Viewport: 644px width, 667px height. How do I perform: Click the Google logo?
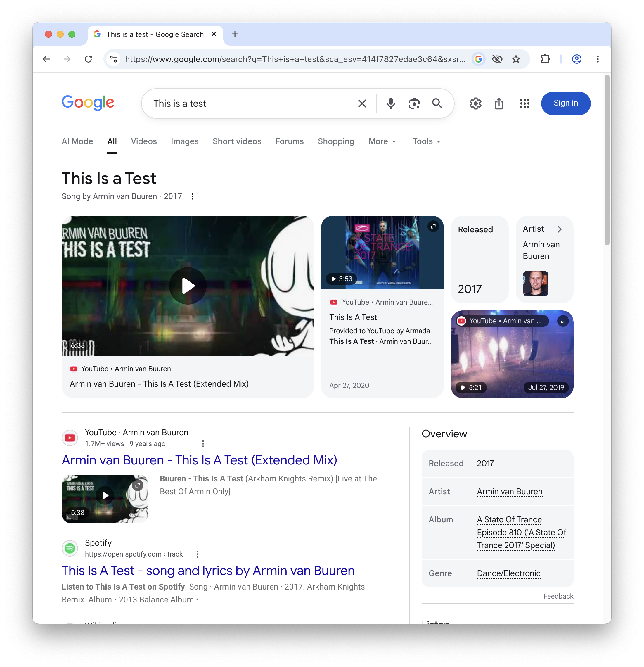(88, 103)
